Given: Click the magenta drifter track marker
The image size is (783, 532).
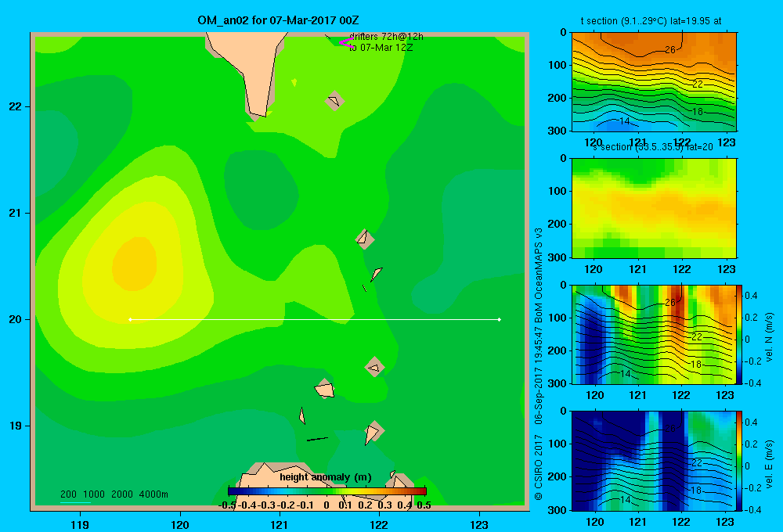Looking at the screenshot, I should (x=346, y=42).
